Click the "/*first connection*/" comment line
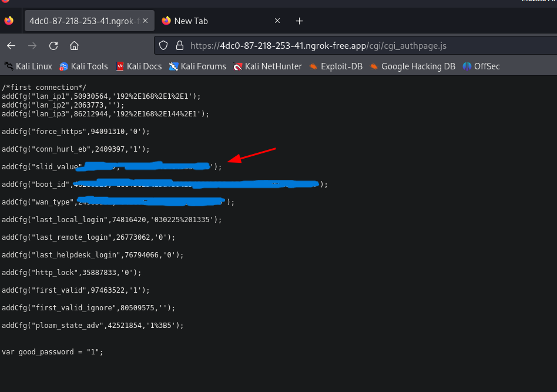This screenshot has width=557, height=392. click(x=44, y=88)
